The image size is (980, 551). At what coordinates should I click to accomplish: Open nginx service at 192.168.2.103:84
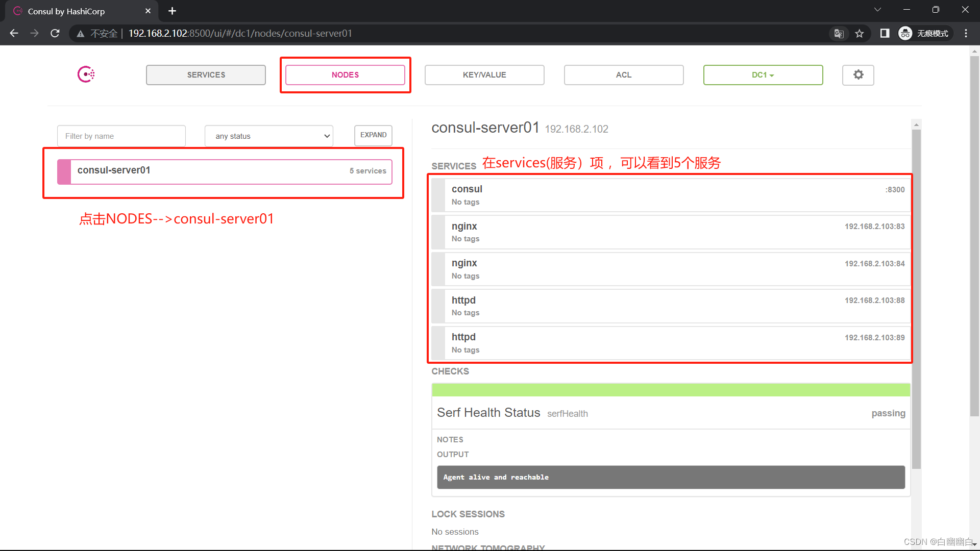671,269
